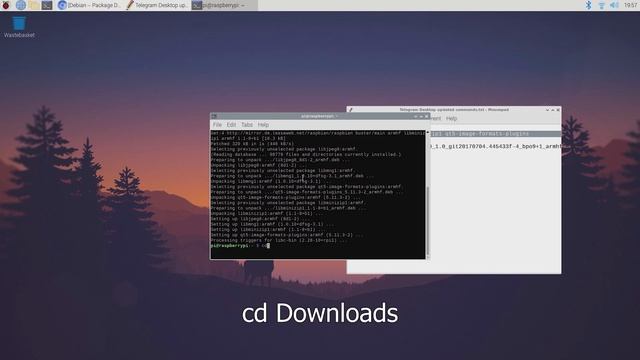Click the 19:57 panel clock
The height and width of the screenshot is (360, 640).
tap(630, 5)
